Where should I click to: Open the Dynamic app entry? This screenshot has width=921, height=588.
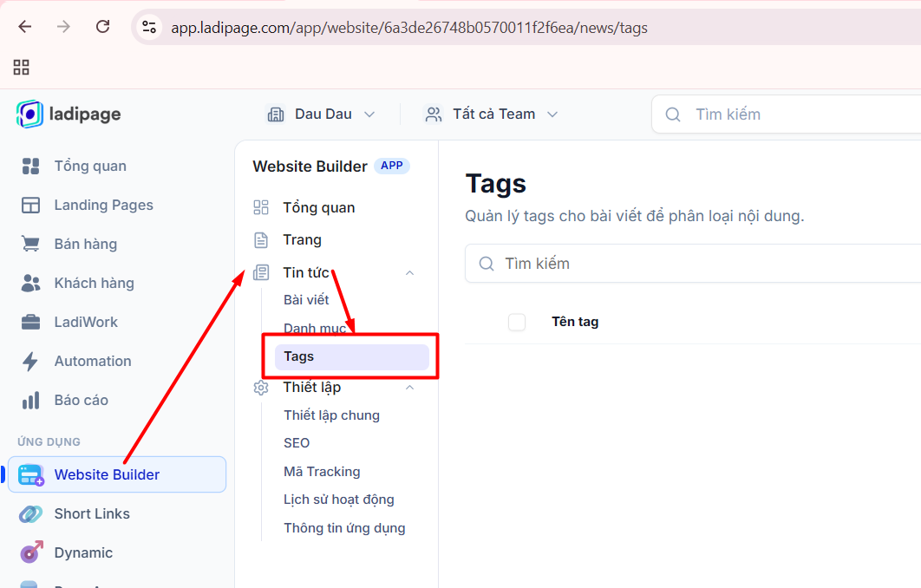pyautogui.click(x=83, y=552)
